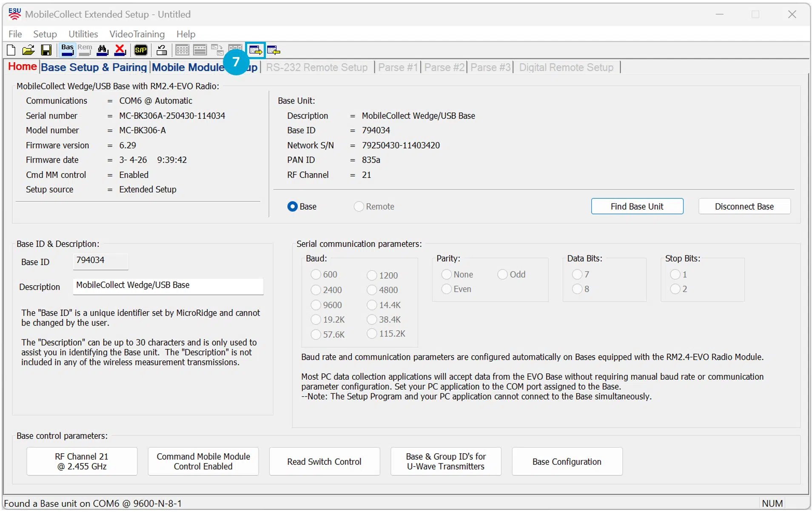
Task: Open the RS-232 Remote Setup tab
Action: [x=317, y=67]
